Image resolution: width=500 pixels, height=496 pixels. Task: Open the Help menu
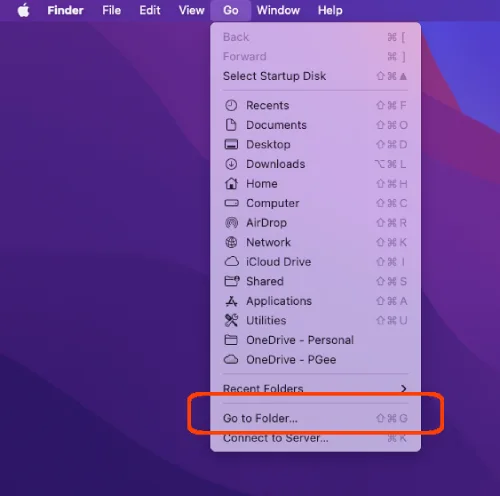coord(330,10)
